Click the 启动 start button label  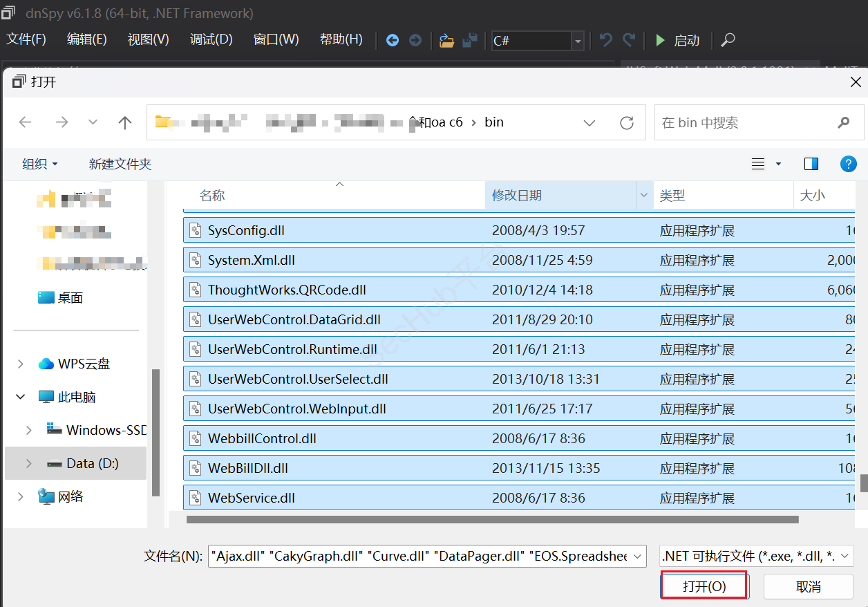pyautogui.click(x=687, y=41)
